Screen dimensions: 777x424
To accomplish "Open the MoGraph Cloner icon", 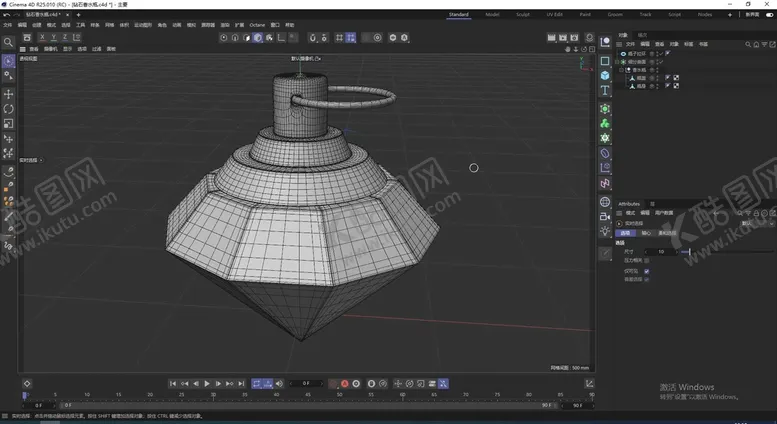I will pyautogui.click(x=605, y=124).
